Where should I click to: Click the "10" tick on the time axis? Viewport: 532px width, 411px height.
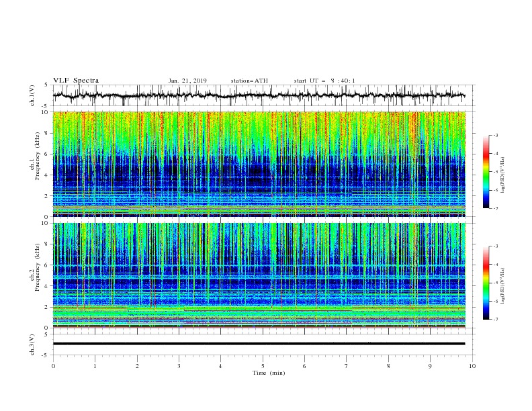(x=472, y=366)
